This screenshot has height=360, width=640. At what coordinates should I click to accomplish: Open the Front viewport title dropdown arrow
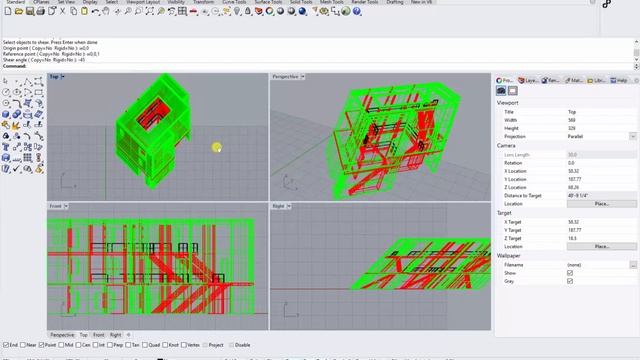tap(66, 206)
